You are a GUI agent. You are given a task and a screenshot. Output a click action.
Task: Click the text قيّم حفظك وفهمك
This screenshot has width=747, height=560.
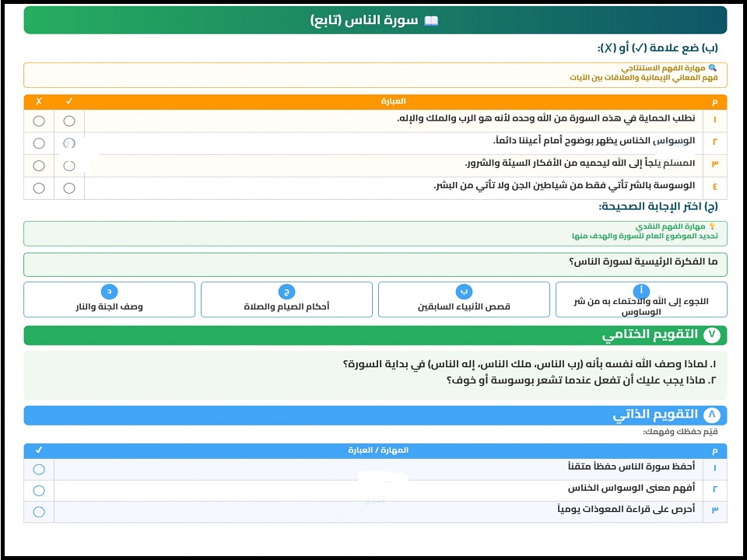[680, 432]
